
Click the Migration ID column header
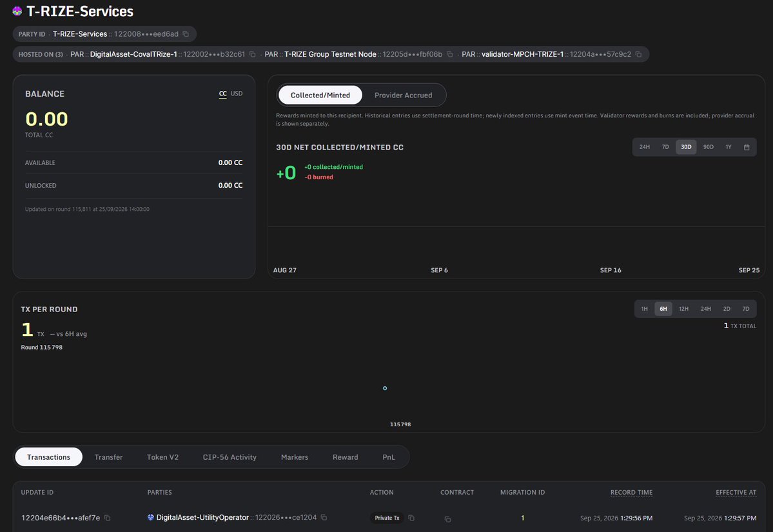[523, 492]
